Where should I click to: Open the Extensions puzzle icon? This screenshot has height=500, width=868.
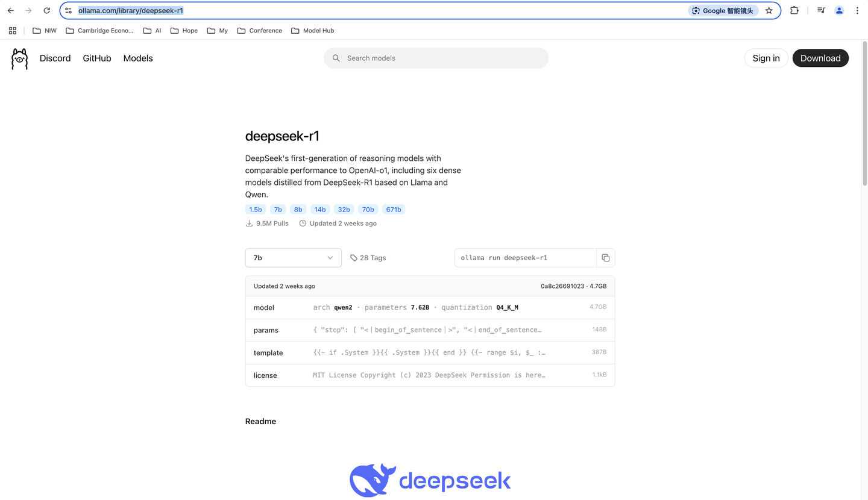pos(794,11)
